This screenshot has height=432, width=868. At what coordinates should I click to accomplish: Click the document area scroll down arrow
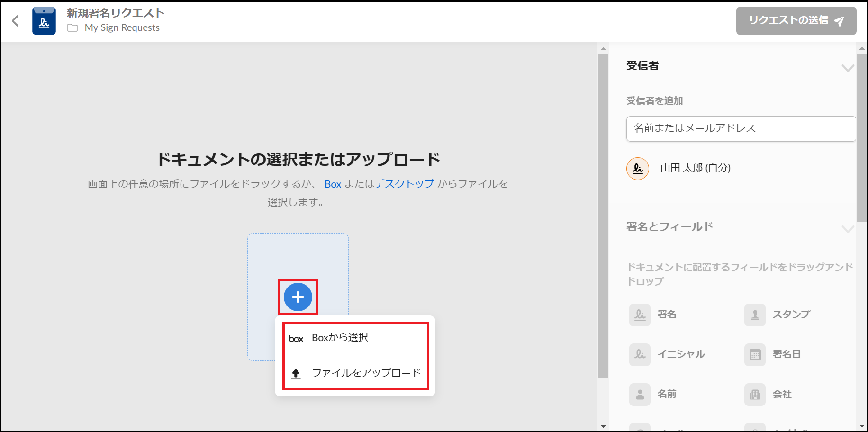(603, 426)
